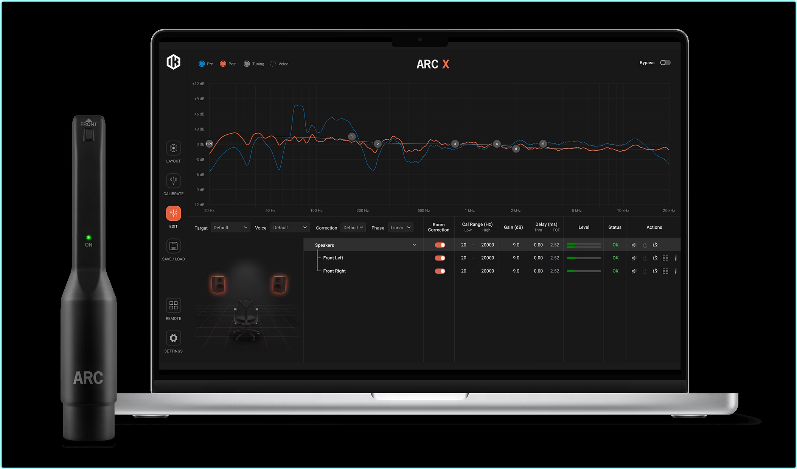Screen dimensions: 797x469
Task: Edit Front Left gain value
Action: pos(516,258)
